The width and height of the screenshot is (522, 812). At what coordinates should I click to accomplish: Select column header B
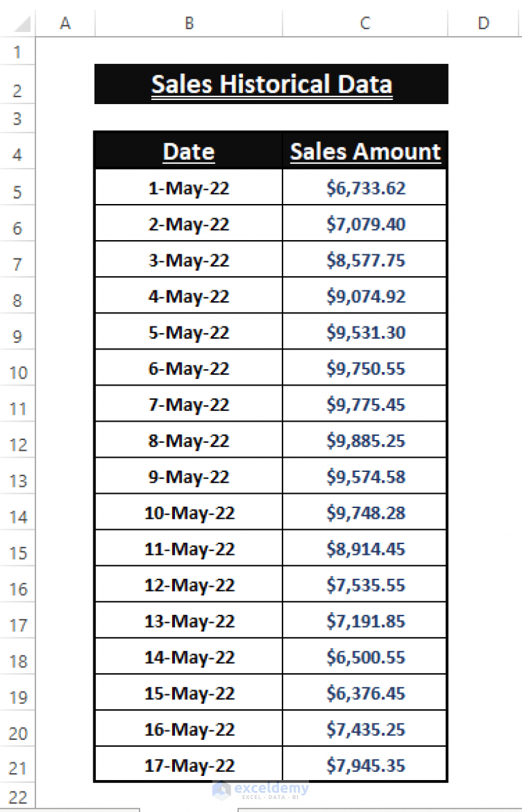coord(188,22)
